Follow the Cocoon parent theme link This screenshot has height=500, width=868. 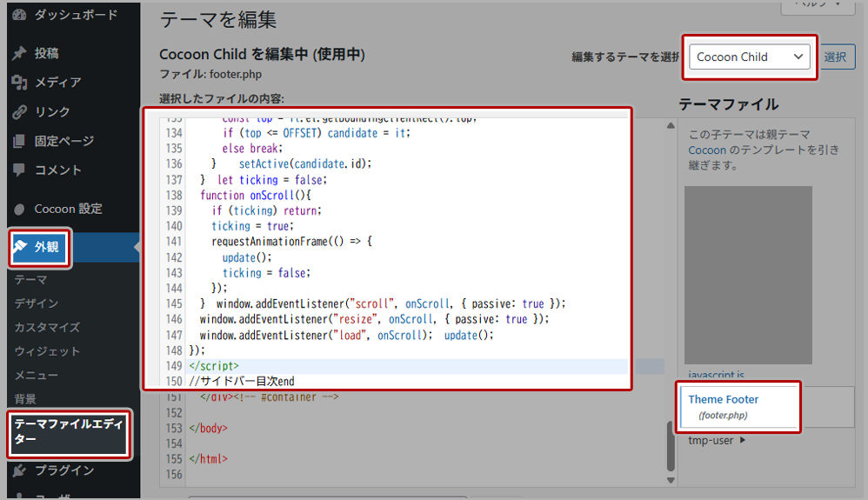707,150
